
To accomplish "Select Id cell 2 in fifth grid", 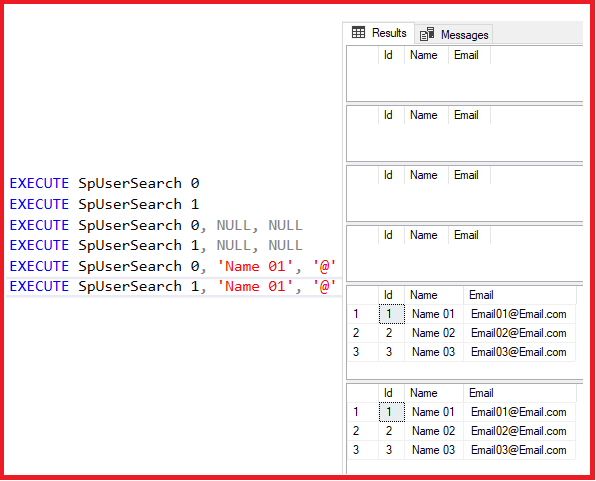I will point(392,333).
